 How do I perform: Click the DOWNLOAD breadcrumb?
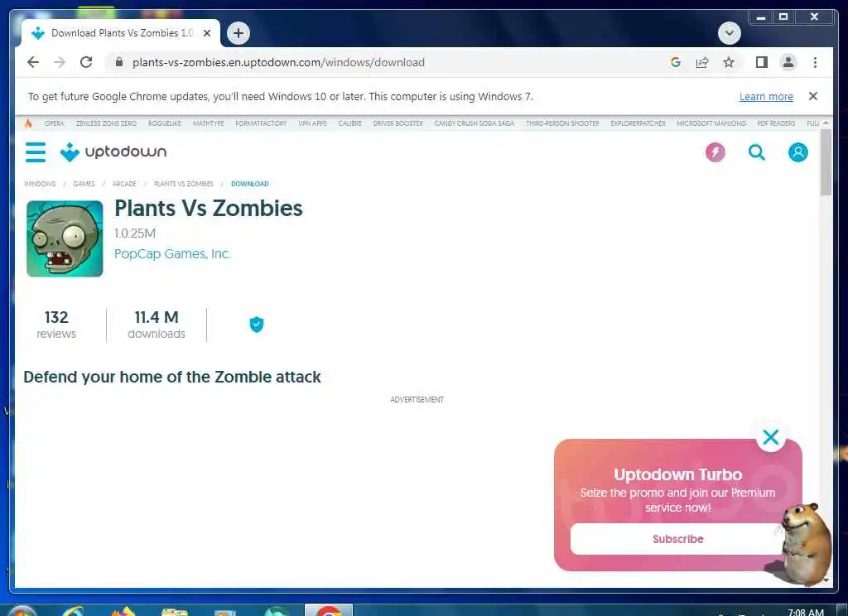click(250, 184)
